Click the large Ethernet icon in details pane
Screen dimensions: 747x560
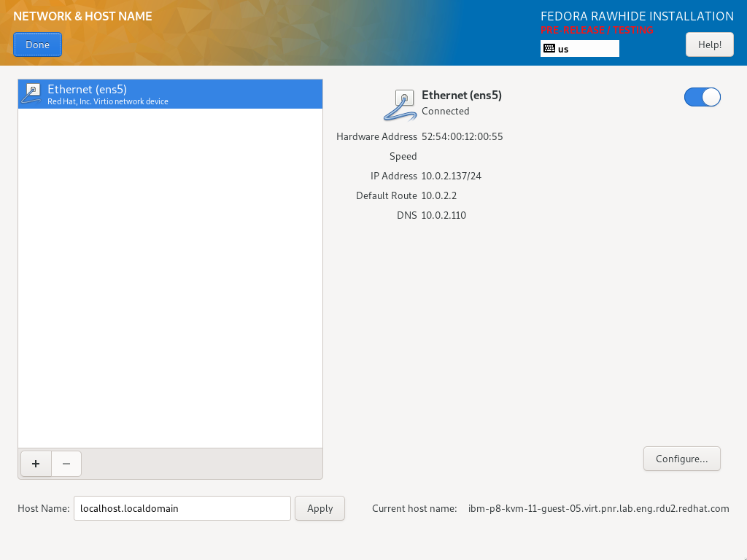pos(400,105)
